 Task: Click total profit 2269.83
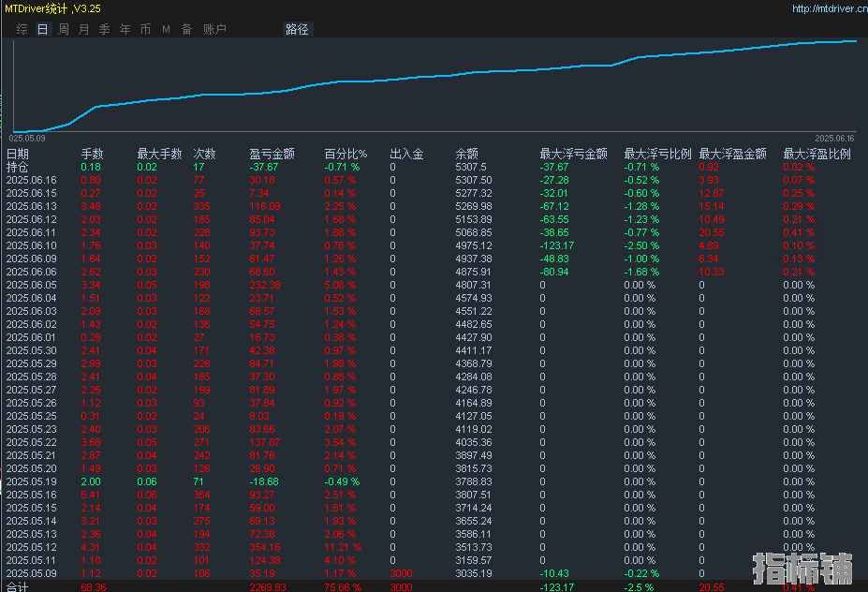click(268, 587)
